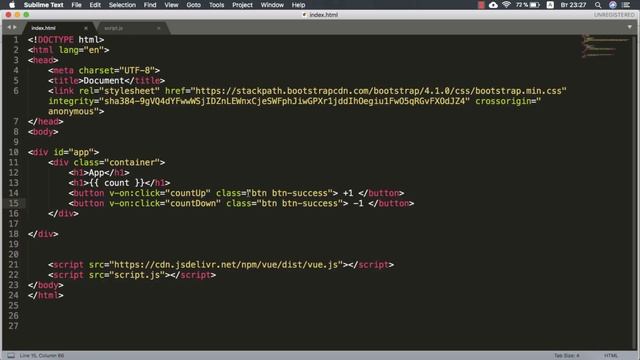Open the Project menu

click(x=242, y=5)
